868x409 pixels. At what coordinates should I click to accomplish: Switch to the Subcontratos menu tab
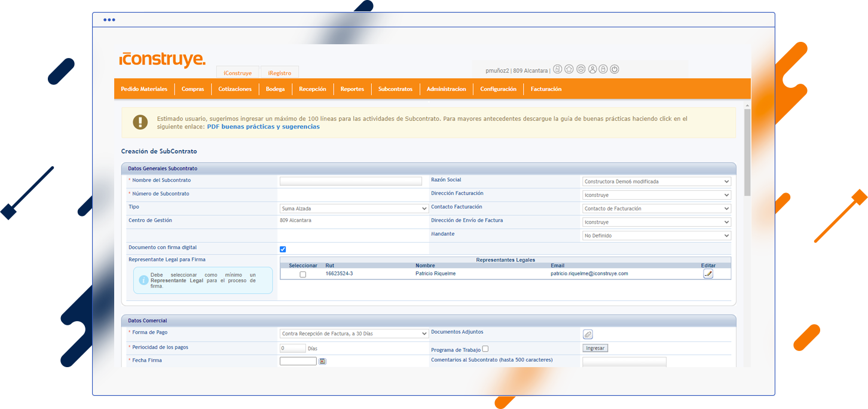click(x=395, y=88)
